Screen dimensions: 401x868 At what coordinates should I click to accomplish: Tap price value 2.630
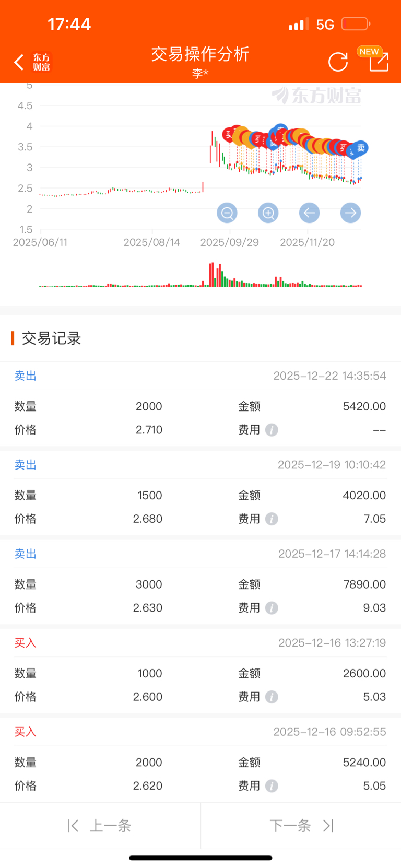click(x=148, y=608)
